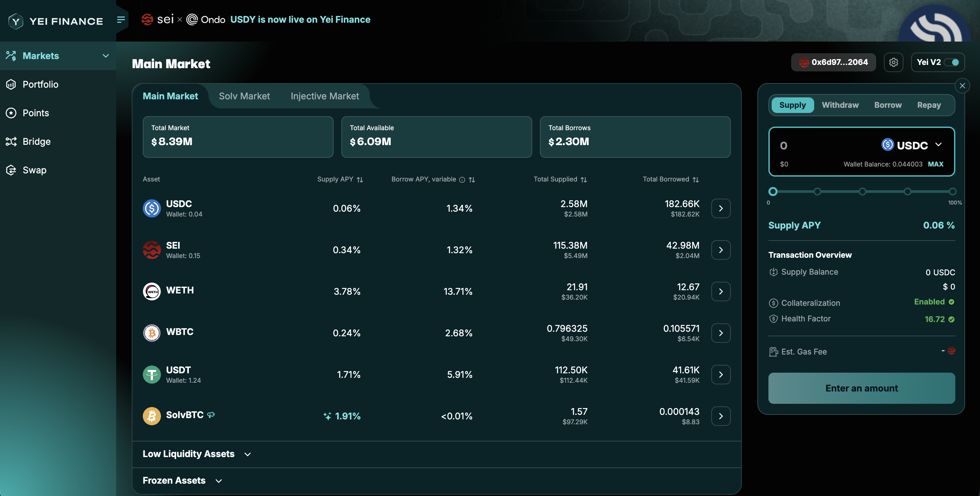This screenshot has height=496, width=980.
Task: Sort by Borrow APY arrows icon
Action: [472, 180]
